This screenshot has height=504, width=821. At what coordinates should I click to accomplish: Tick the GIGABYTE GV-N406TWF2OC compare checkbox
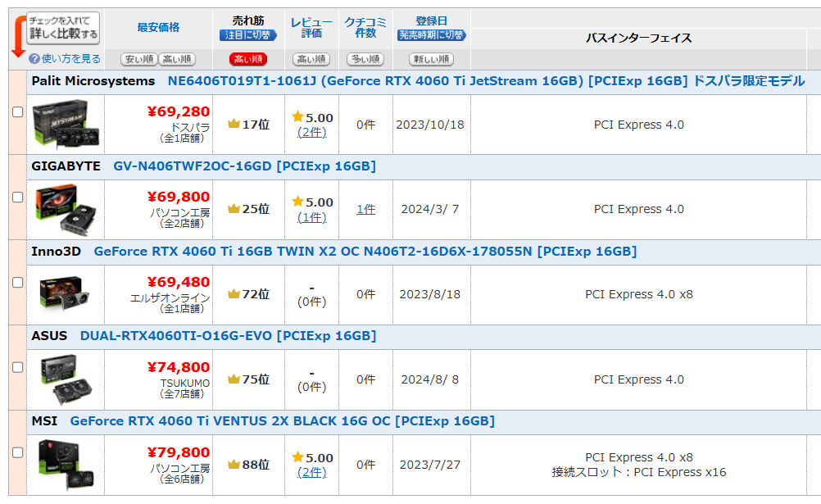18,197
